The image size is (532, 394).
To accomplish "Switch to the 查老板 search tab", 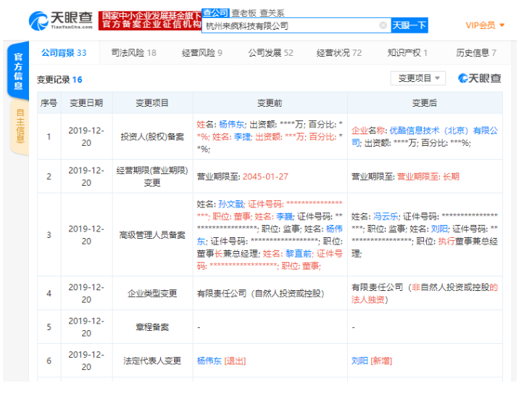I will point(244,13).
